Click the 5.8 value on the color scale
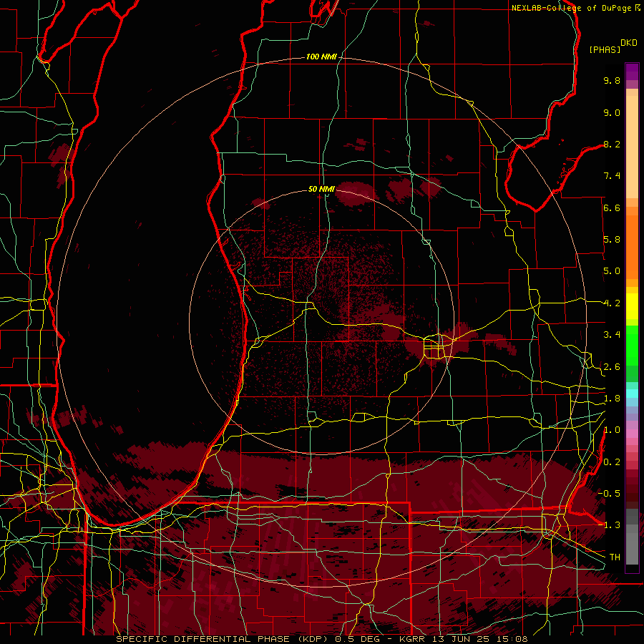The image size is (644, 644). (612, 240)
